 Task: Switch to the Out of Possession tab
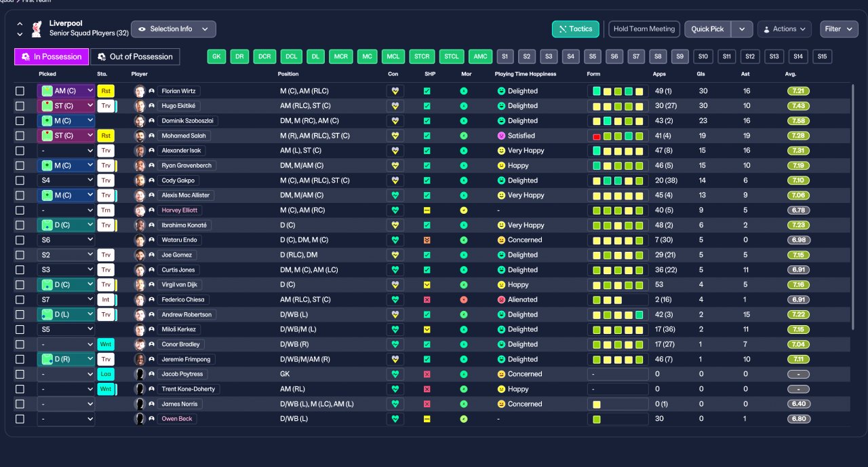pyautogui.click(x=136, y=57)
